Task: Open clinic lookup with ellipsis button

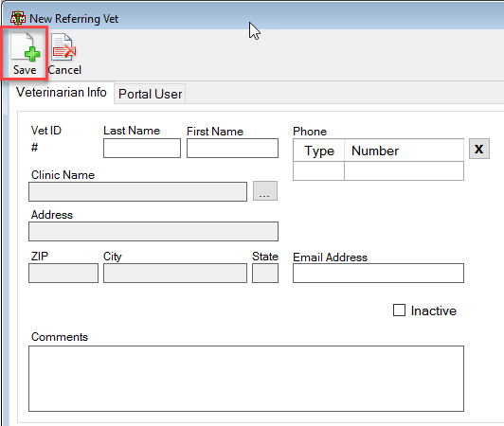Action: [x=265, y=191]
